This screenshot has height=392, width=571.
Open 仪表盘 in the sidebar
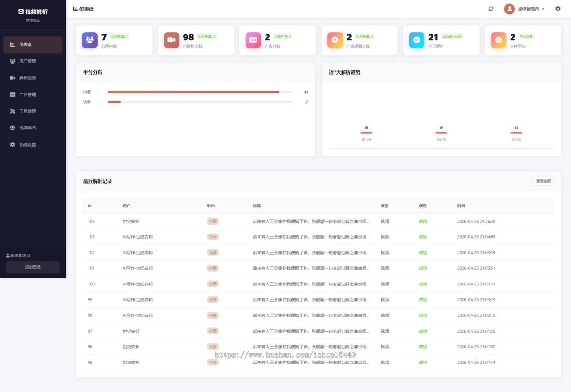(33, 44)
